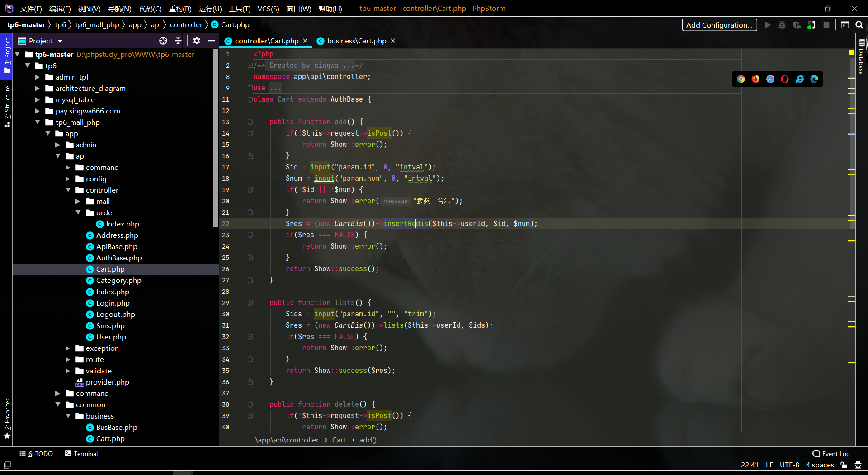Open in Safari browser icon
The image size is (868, 475).
(770, 80)
